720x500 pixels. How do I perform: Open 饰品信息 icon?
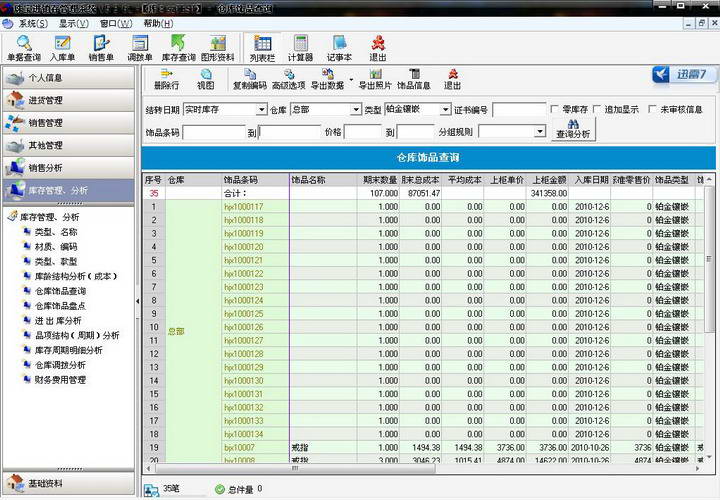pyautogui.click(x=414, y=79)
